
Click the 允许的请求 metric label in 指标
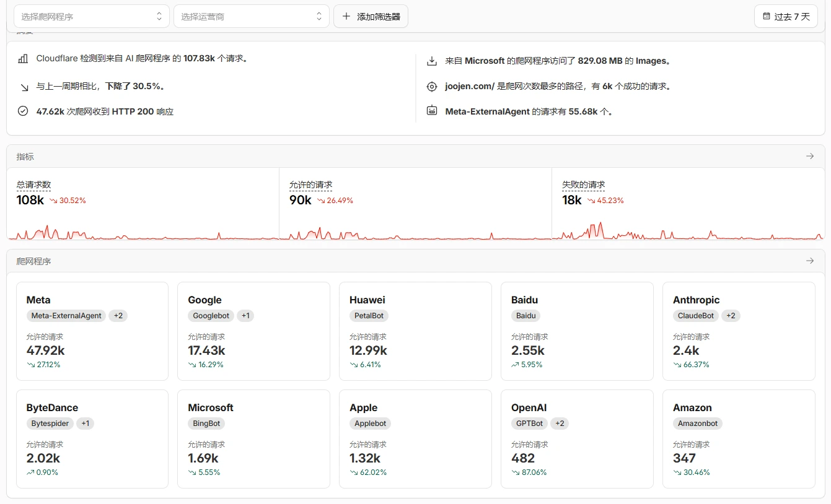(x=310, y=185)
